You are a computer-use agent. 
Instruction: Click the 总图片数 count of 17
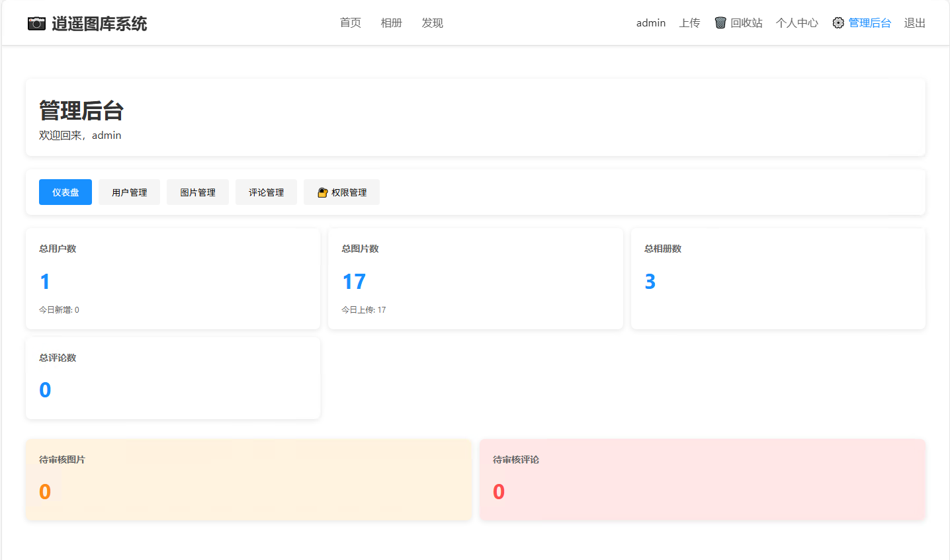[354, 282]
